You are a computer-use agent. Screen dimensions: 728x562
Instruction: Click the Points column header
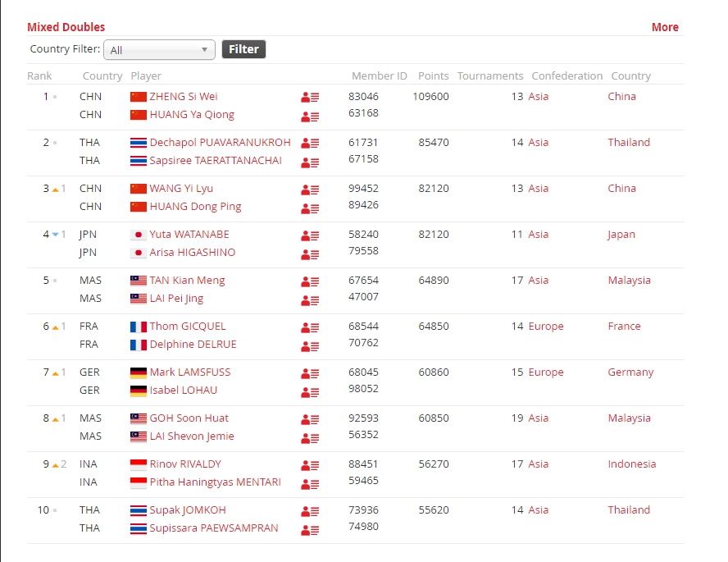coord(433,76)
